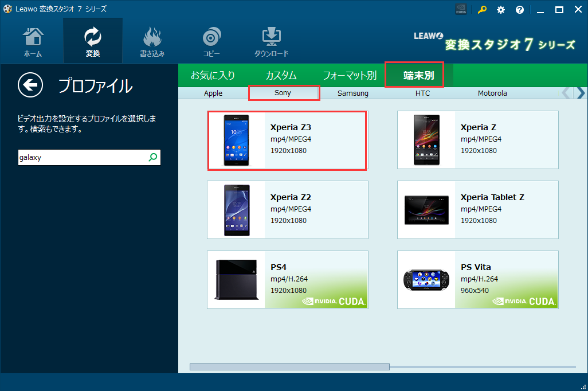This screenshot has height=391, width=588.
Task: Select the Apple brand tab
Action: [x=213, y=93]
